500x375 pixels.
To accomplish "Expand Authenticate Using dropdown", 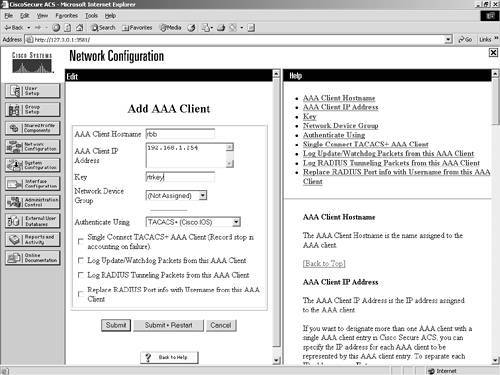I will click(236, 222).
